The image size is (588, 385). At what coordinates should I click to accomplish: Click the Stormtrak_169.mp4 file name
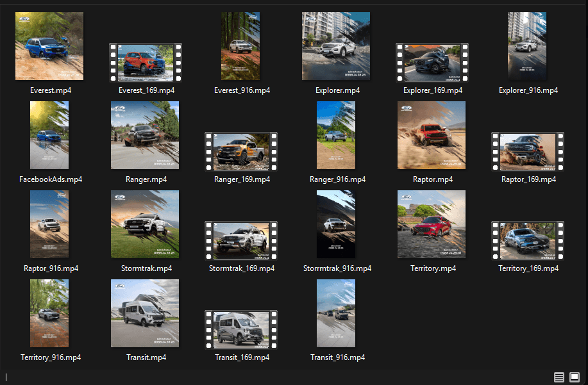pyautogui.click(x=242, y=268)
